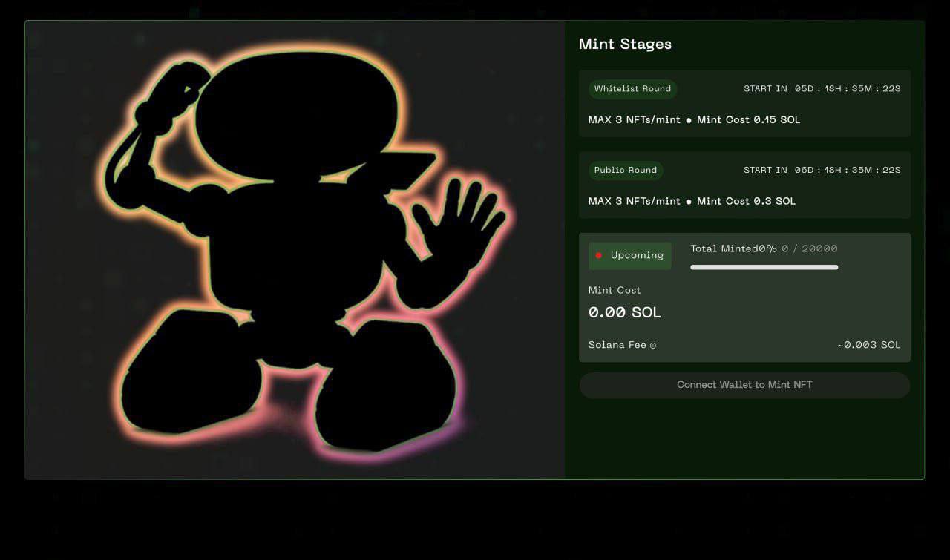Click the Total Minted progress bar
The width and height of the screenshot is (950, 560).
764,267
